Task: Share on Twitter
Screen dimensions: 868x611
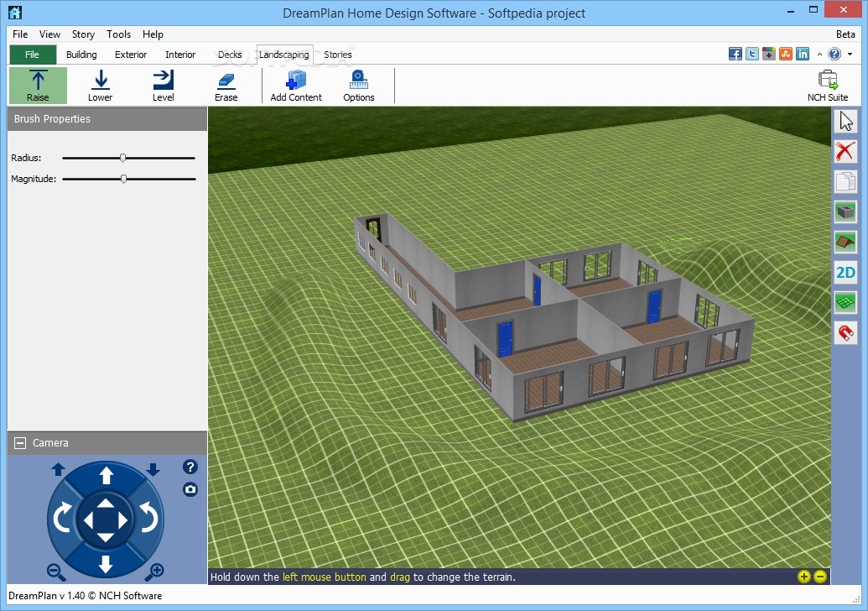Action: tap(751, 54)
